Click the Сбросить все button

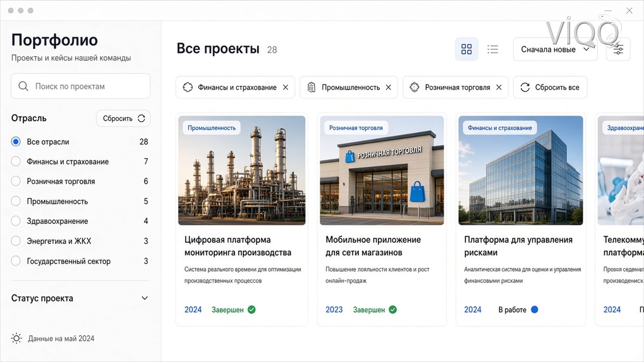coord(550,87)
